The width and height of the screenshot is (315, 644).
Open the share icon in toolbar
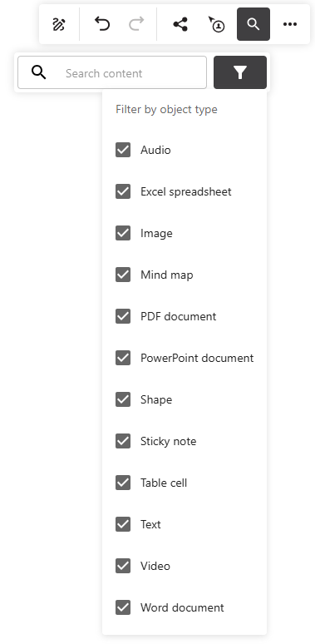coord(180,24)
